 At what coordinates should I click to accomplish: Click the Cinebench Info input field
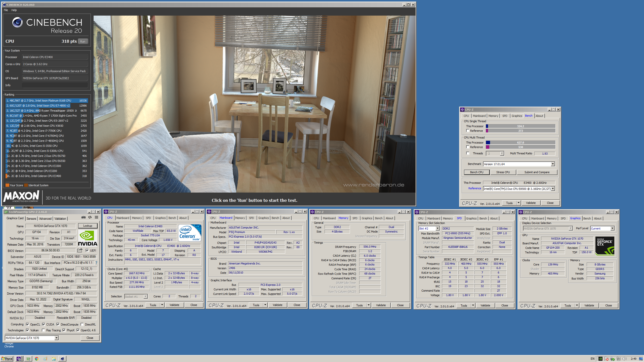click(55, 85)
